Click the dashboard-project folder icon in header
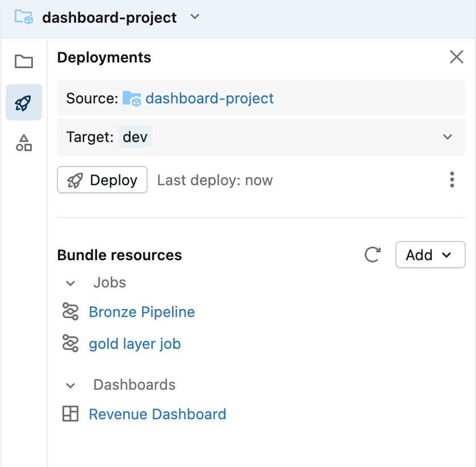 tap(24, 17)
